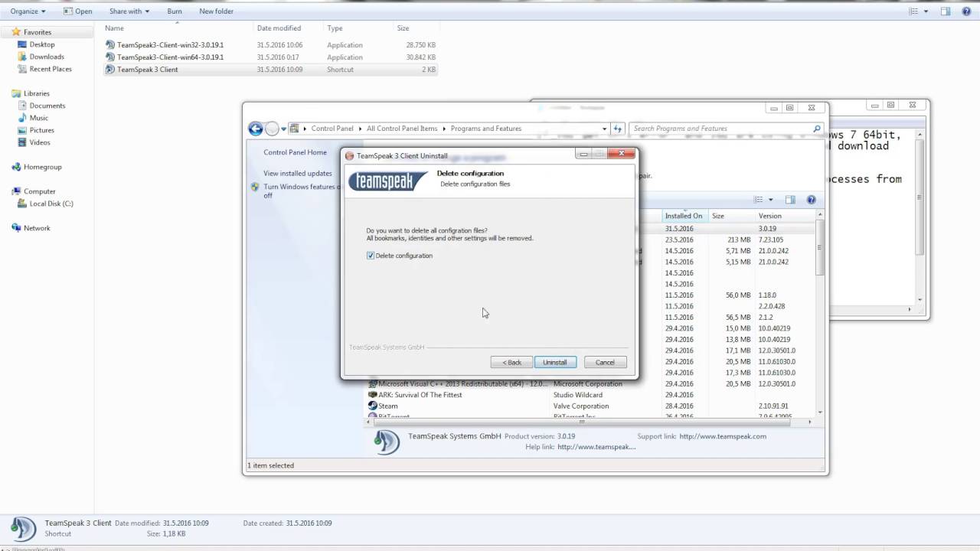The width and height of the screenshot is (980, 551).
Task: Click the http://www.teamspeak.com support link
Action: pos(723,436)
